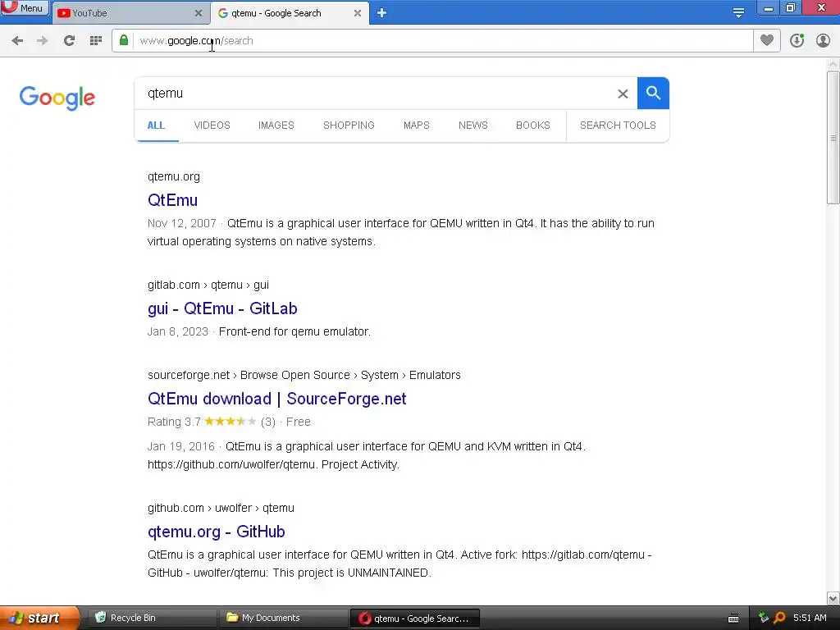Open the tab menu icon in title bar

738,13
